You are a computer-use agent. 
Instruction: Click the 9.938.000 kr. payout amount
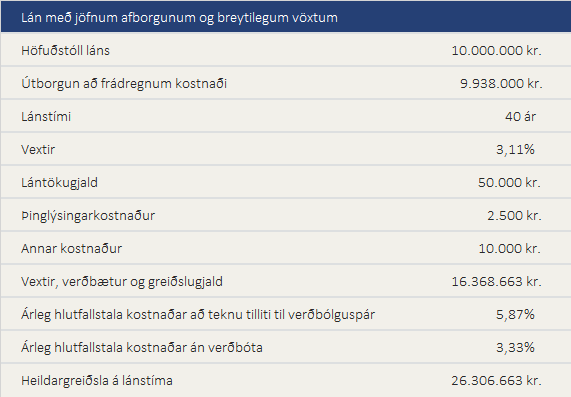pos(501,83)
